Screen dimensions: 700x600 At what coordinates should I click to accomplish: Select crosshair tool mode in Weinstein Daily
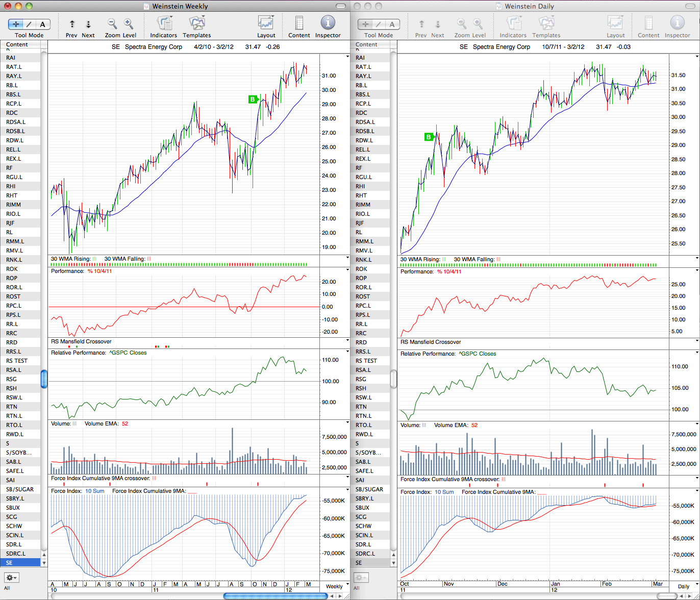point(365,24)
